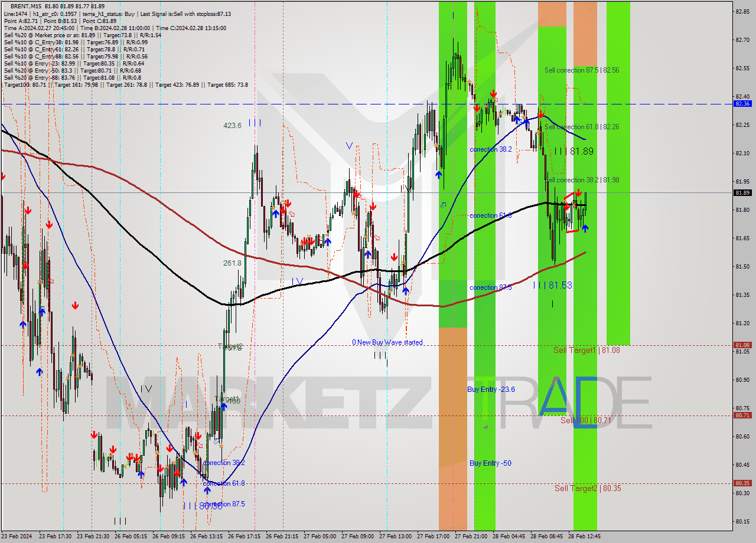Click the 82.55 price axis value
756x543 pixels.
click(742, 68)
